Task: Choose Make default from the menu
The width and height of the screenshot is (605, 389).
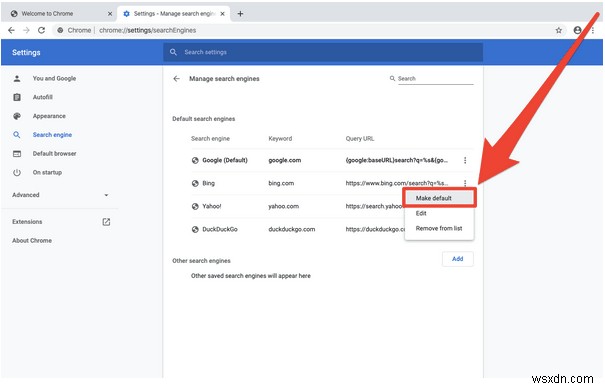Action: [x=439, y=198]
